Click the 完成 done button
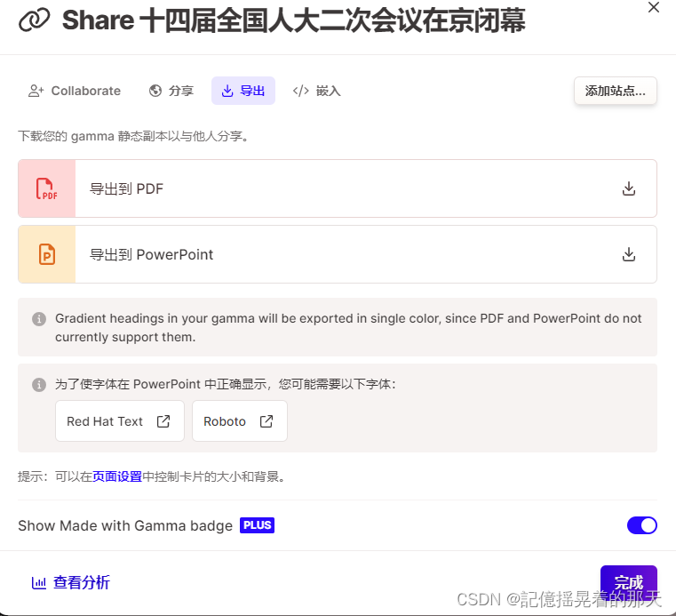676x616 pixels. click(x=629, y=582)
